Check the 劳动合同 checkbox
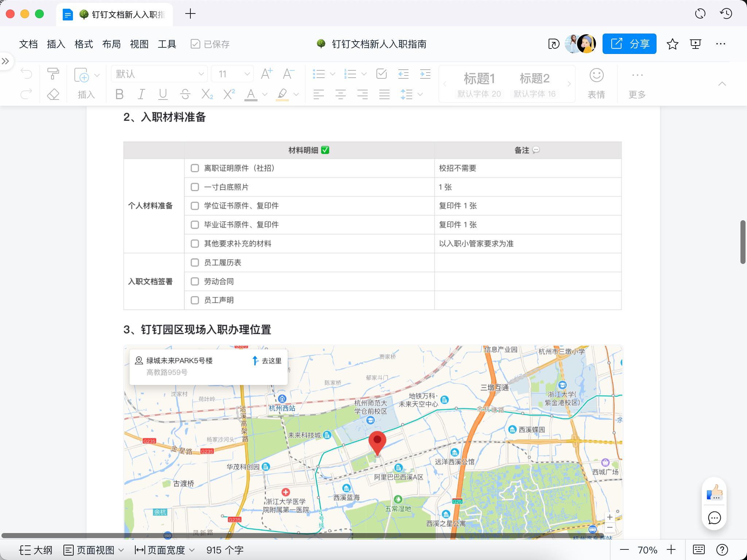 pos(195,281)
